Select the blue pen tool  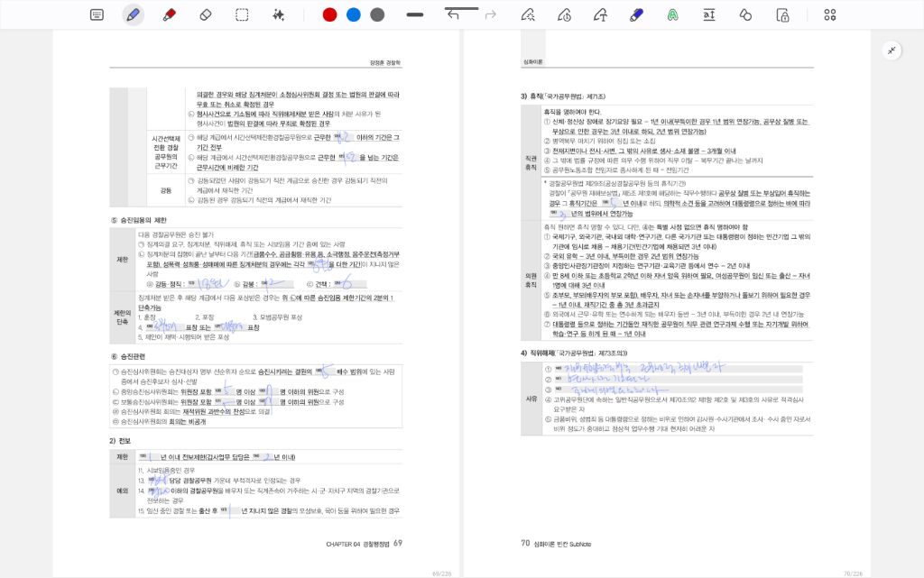pyautogui.click(x=134, y=14)
